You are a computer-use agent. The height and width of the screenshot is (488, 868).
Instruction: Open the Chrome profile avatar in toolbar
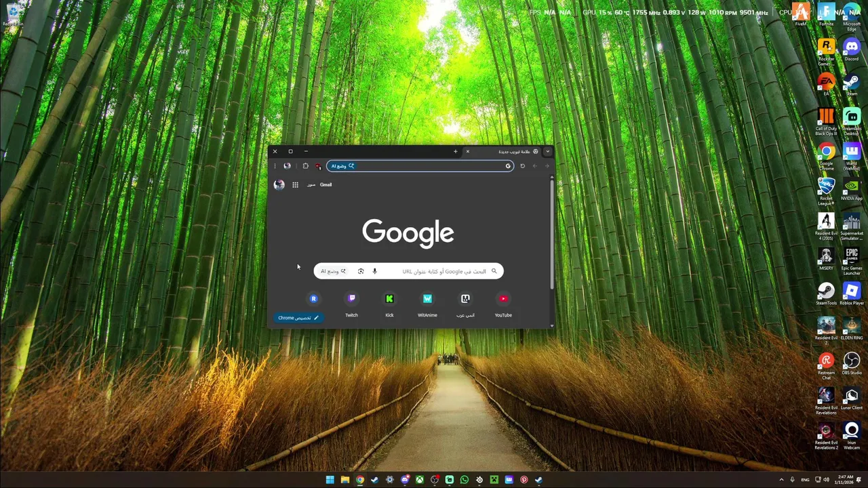(288, 166)
